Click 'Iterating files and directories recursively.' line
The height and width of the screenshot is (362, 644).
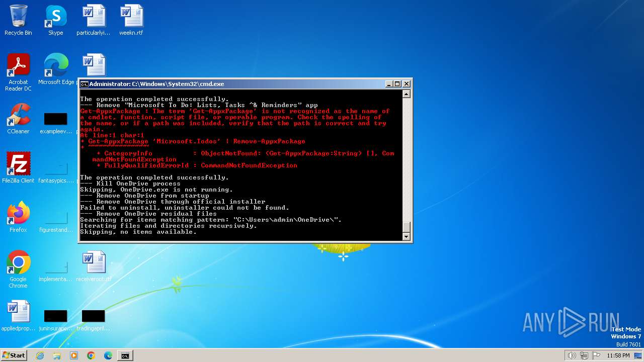169,226
